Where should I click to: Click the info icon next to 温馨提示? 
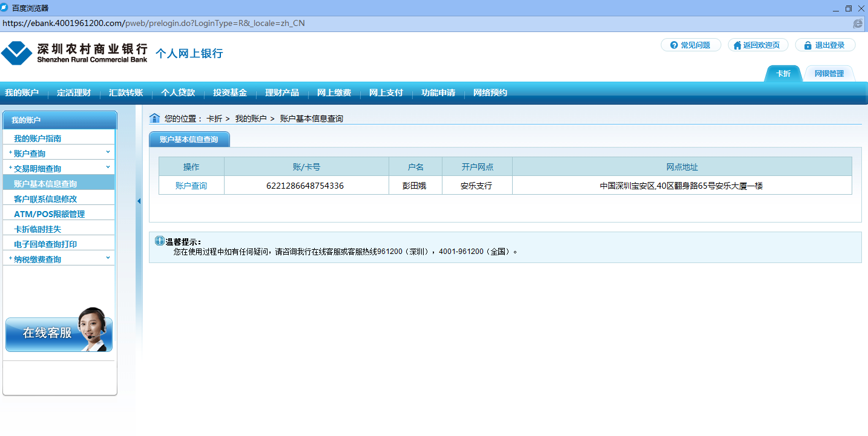click(160, 241)
